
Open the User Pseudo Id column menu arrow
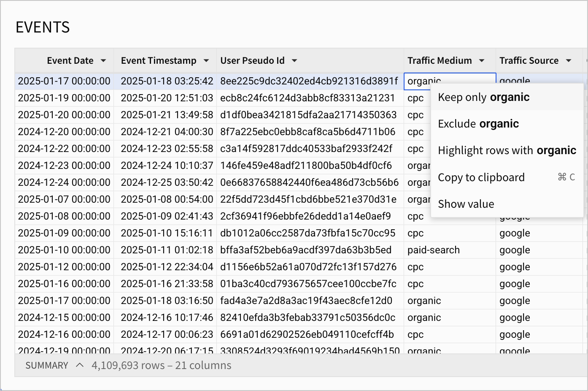pyautogui.click(x=294, y=61)
